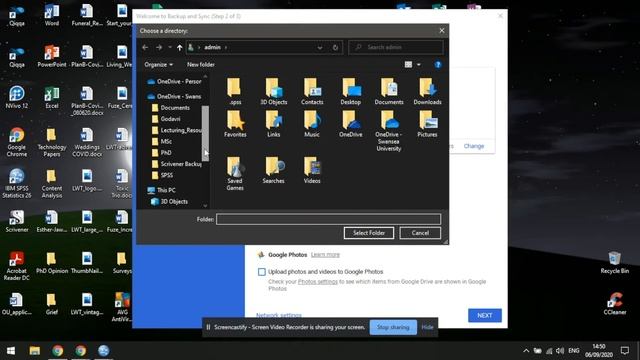640x360 pixels.
Task: Open Photos settings link
Action: tap(318, 282)
